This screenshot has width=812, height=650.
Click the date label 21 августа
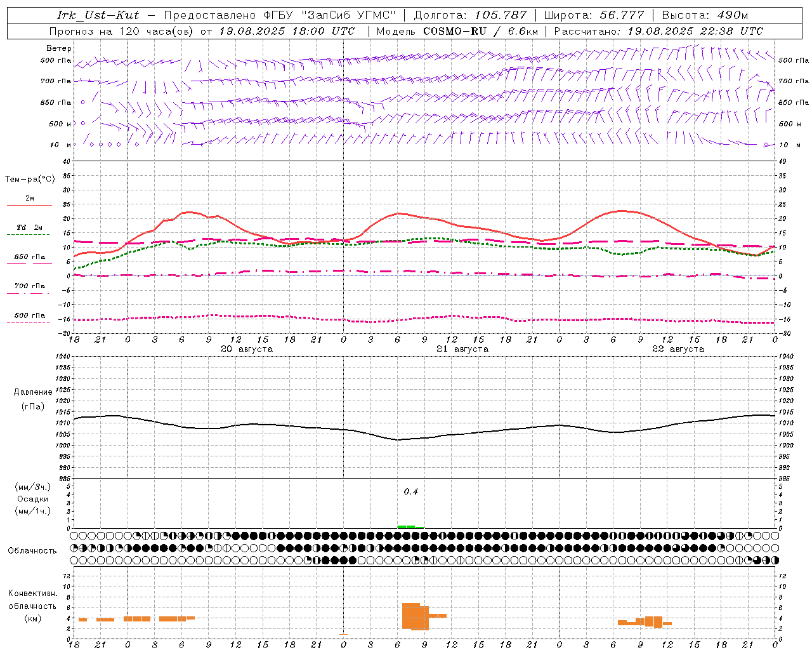[462, 349]
